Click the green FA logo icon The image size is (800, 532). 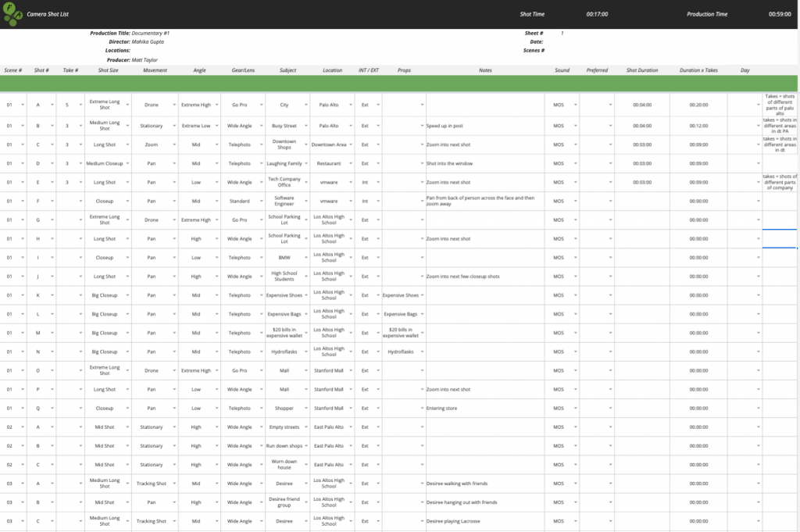click(12, 13)
